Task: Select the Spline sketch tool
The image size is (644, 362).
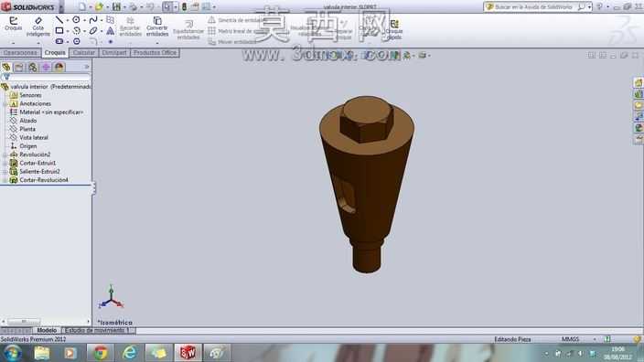Action: click(x=93, y=20)
